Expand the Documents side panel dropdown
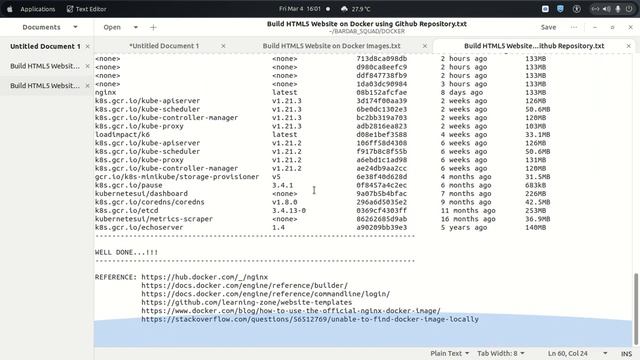This screenshot has height=360, width=640. click(x=75, y=27)
